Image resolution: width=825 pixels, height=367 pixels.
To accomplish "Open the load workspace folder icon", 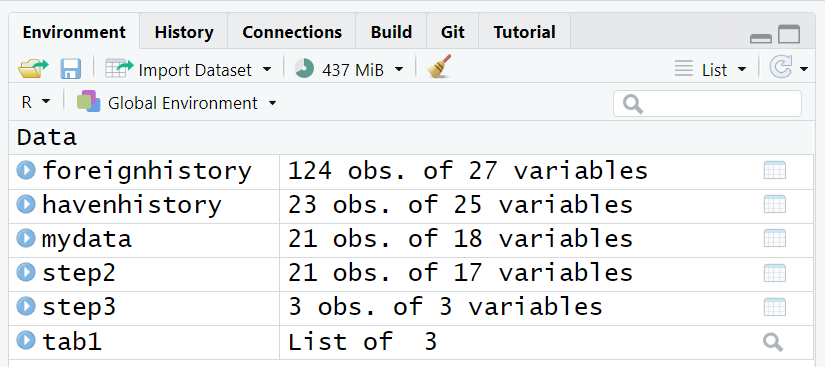I will (x=33, y=69).
